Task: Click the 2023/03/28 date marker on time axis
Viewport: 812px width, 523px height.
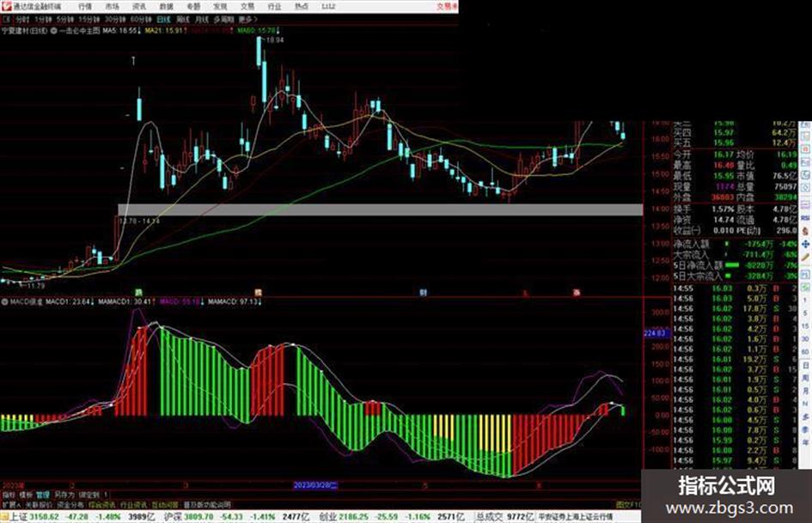Action: point(315,485)
